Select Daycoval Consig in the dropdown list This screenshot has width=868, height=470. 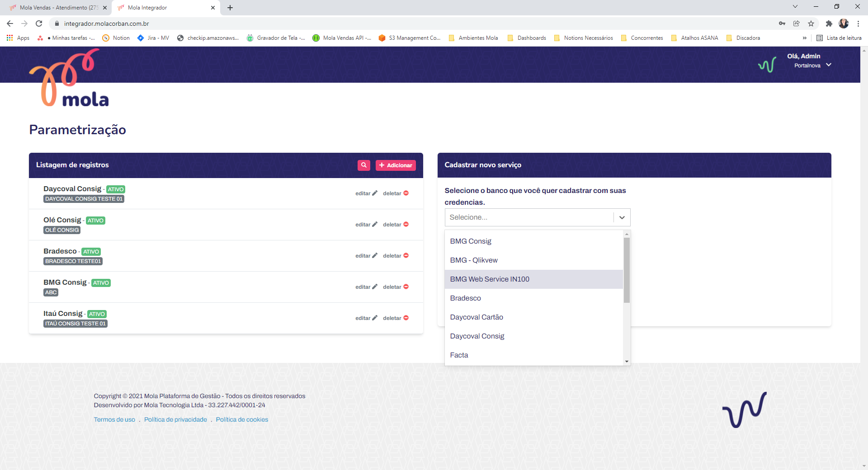pos(533,336)
